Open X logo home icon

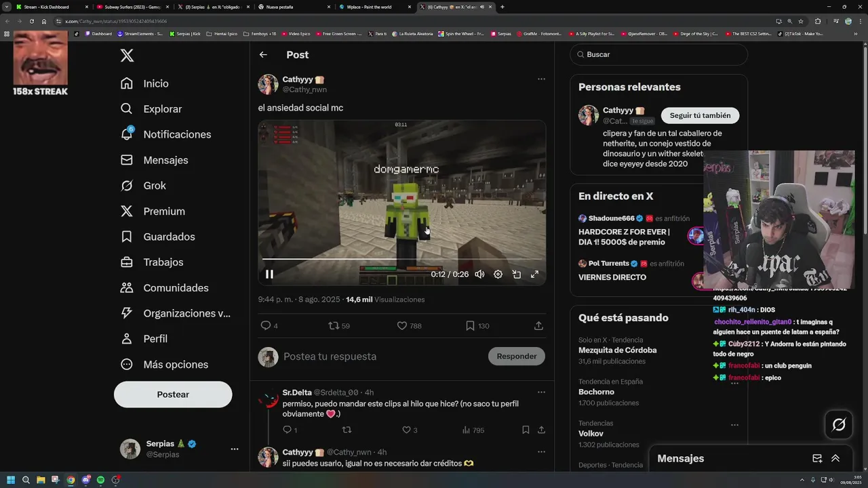tap(127, 56)
